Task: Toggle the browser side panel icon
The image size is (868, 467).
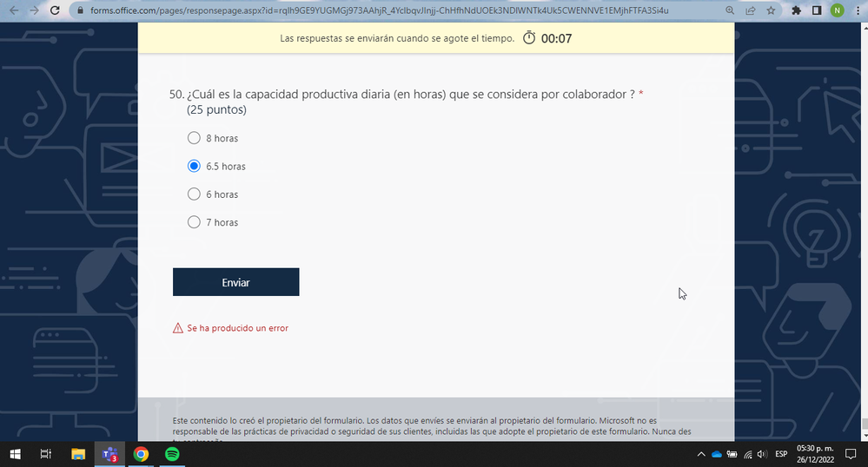Action: 817,10
